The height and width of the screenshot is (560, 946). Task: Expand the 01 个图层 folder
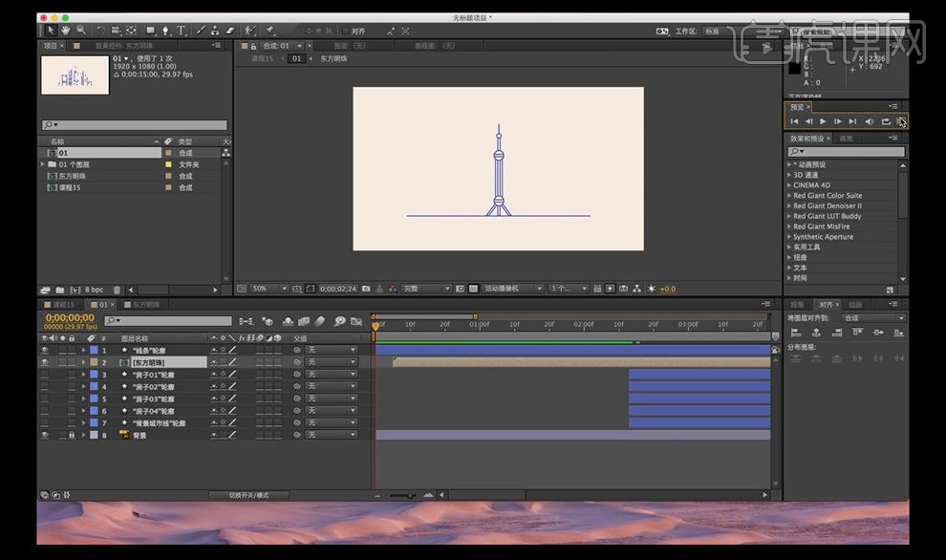[x=43, y=164]
